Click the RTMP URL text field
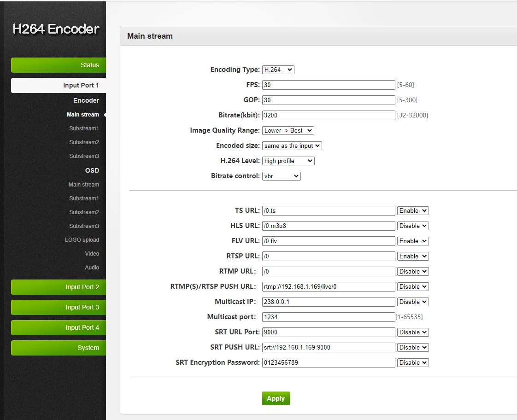Screen dimensions: 517x420 click(329, 271)
